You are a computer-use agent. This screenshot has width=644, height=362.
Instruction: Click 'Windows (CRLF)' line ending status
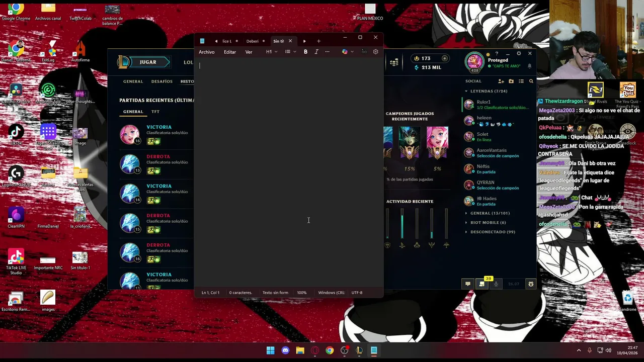coord(331,293)
